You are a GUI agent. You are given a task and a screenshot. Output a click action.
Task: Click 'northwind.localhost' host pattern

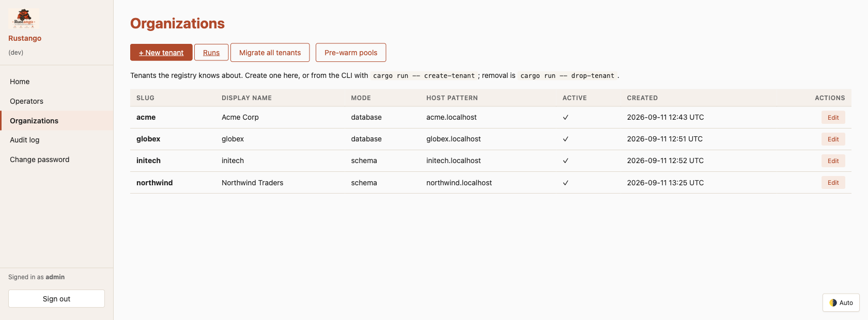(459, 183)
